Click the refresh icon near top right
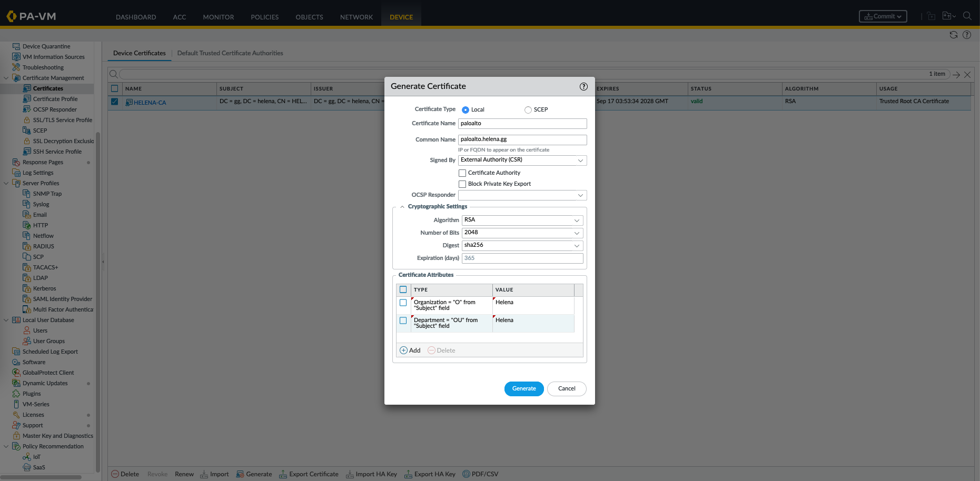 [x=953, y=35]
